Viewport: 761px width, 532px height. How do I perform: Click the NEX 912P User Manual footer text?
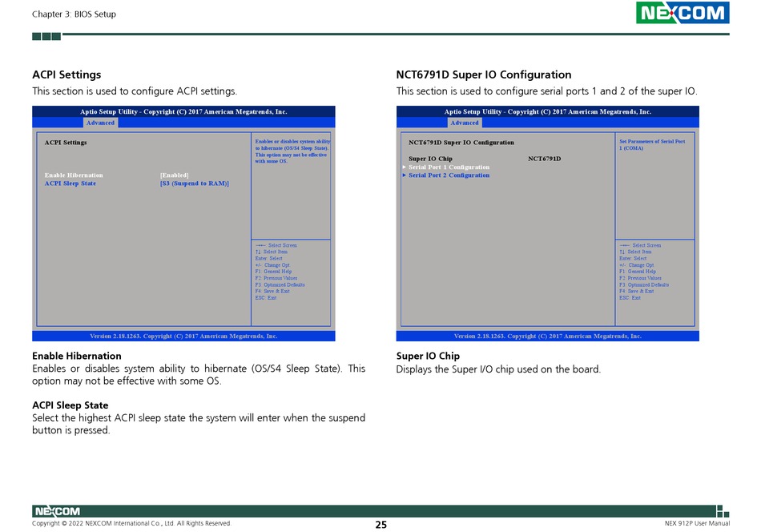tap(697, 524)
